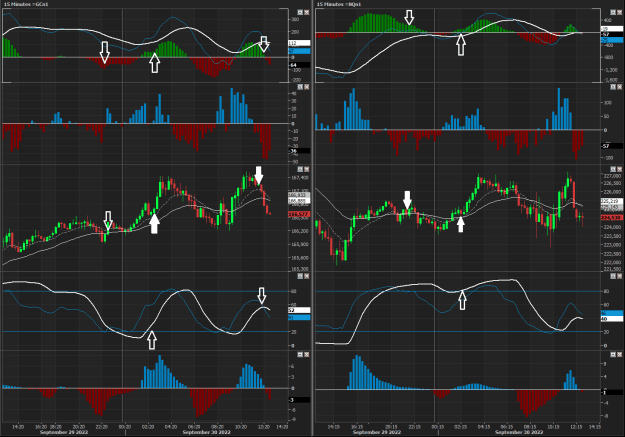Maximize the MACD pane in the NQn1 chart

(x=613, y=12)
